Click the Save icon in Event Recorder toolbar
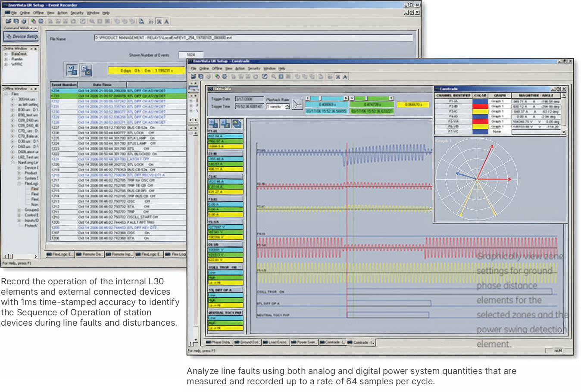The image size is (581, 392). point(16,21)
